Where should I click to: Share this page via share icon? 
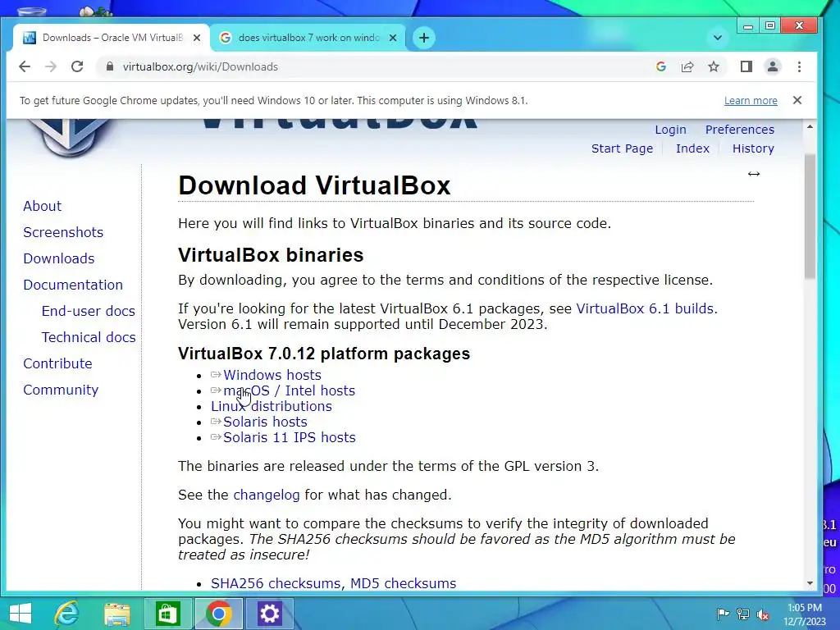pos(687,66)
